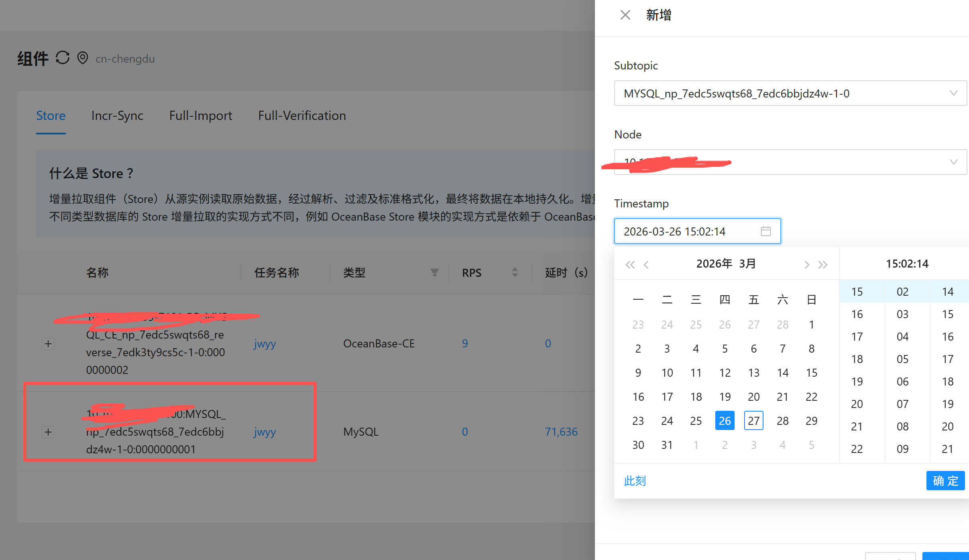Open the 类型 column filter
Viewport: 969px width, 560px height.
click(434, 273)
